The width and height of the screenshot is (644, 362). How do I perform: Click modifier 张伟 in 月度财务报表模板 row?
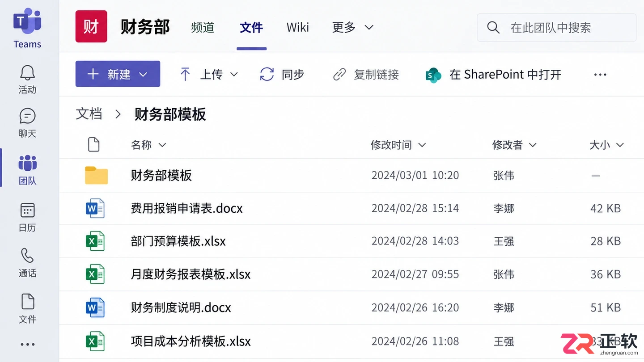coord(504,274)
